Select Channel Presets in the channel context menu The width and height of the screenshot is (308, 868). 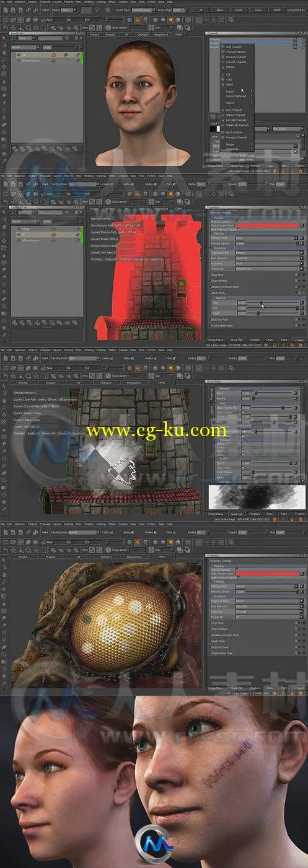click(x=235, y=52)
